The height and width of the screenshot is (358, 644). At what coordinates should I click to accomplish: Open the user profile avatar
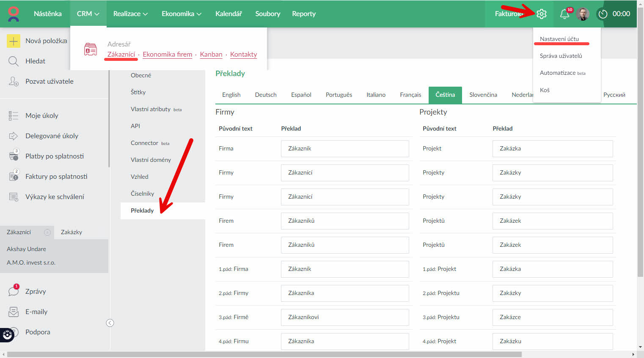(583, 14)
